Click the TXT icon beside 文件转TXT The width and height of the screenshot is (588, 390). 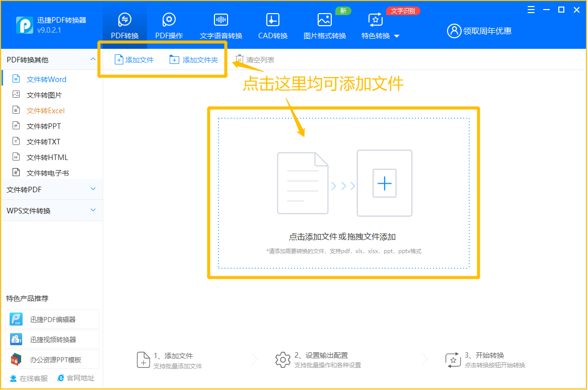coord(16,141)
